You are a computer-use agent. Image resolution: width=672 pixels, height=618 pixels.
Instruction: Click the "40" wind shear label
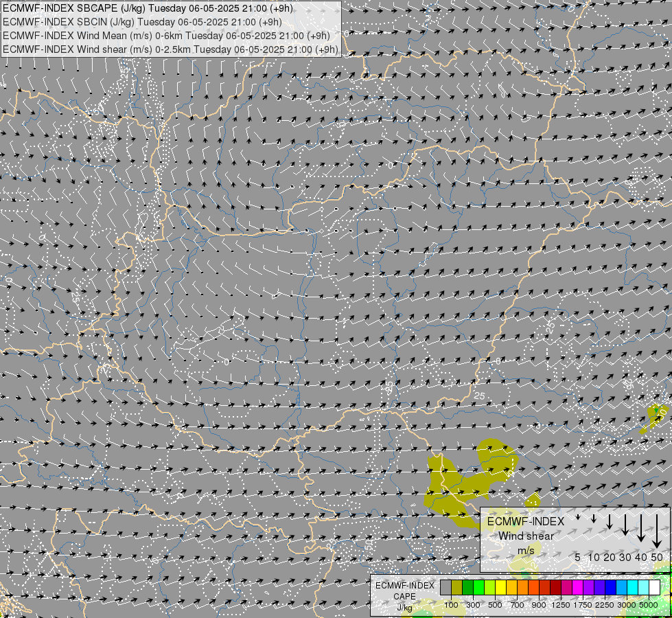pos(640,557)
